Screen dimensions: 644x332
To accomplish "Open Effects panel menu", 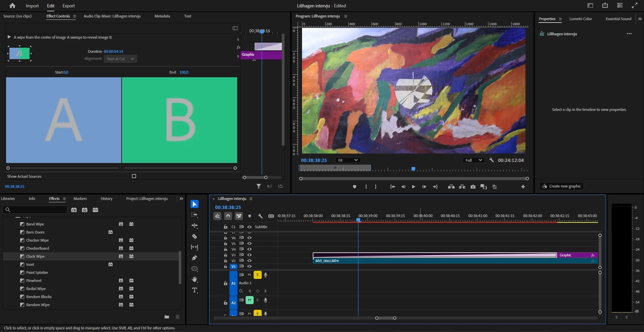I will click(65, 199).
